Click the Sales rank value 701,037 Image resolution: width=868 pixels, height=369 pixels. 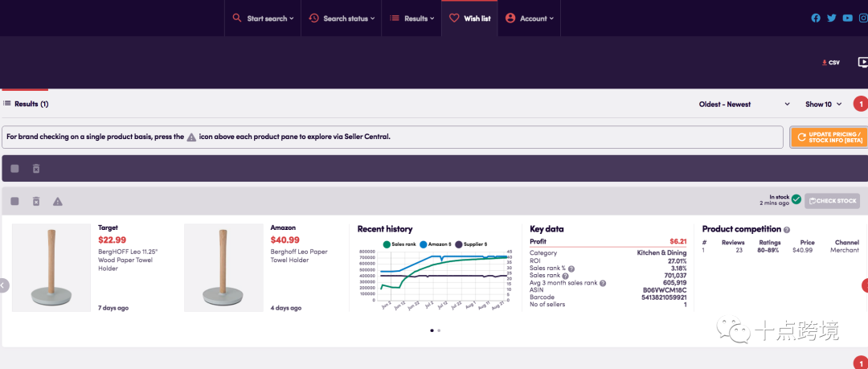[675, 276]
